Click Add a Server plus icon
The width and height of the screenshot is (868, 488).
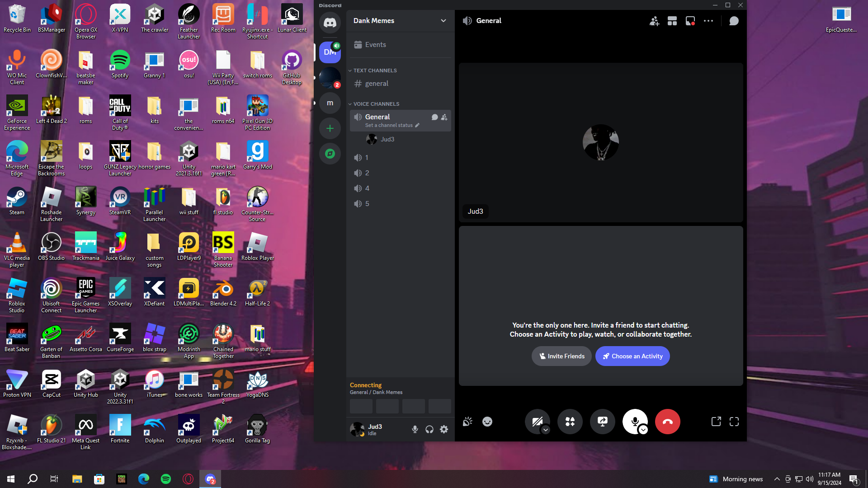coord(330,128)
